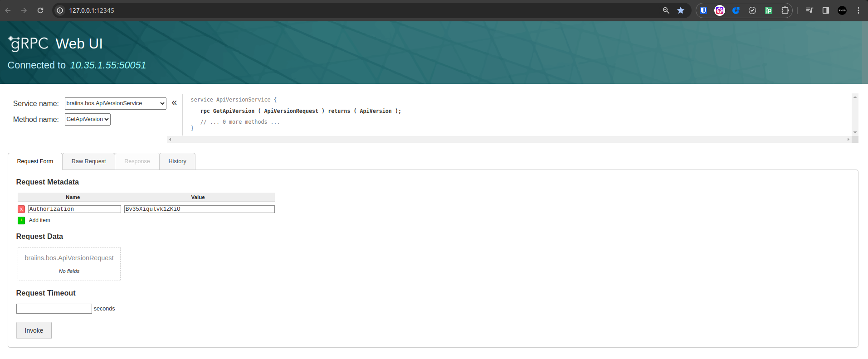Click the metadata 'Value' column header
Viewport: 868px width, 359px height.
pos(198,197)
